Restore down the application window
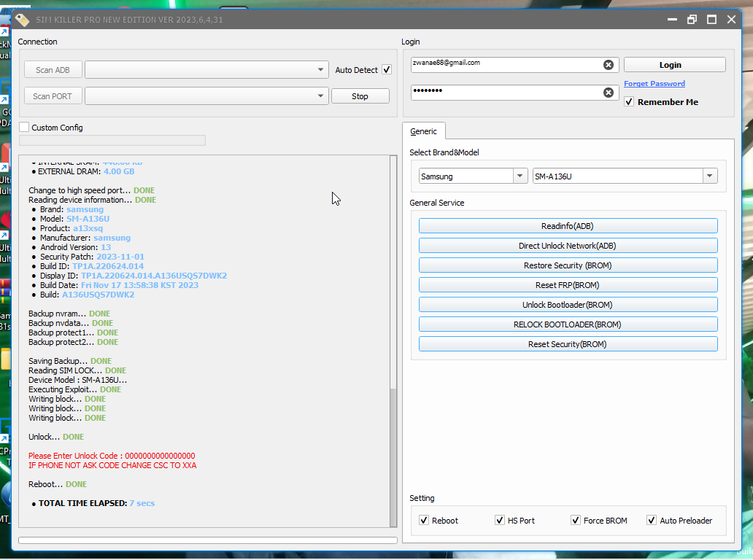 click(x=692, y=20)
